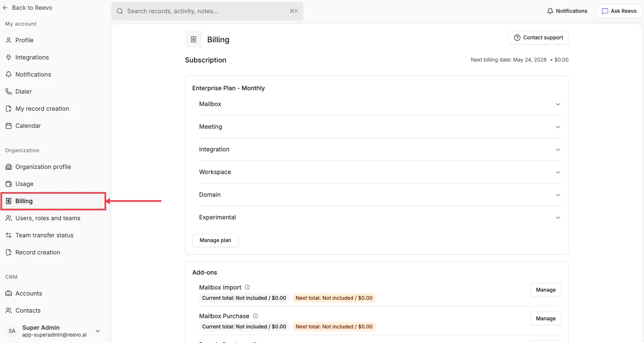The width and height of the screenshot is (644, 343).
Task: Go to Dialer settings page
Action: pyautogui.click(x=54, y=92)
